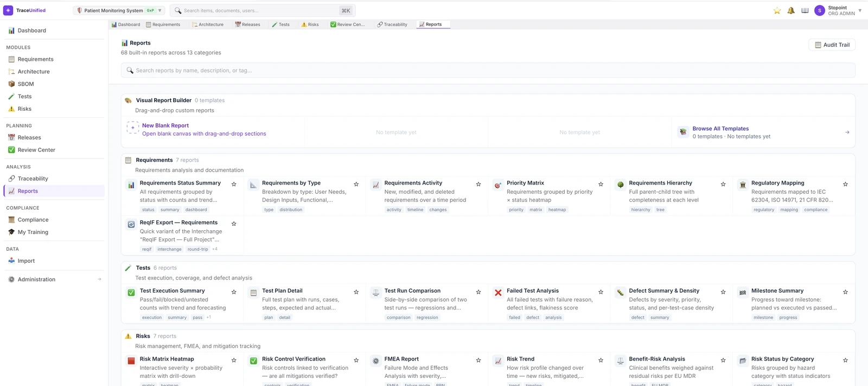
Task: Expand the Administration sidebar section
Action: tap(99, 280)
